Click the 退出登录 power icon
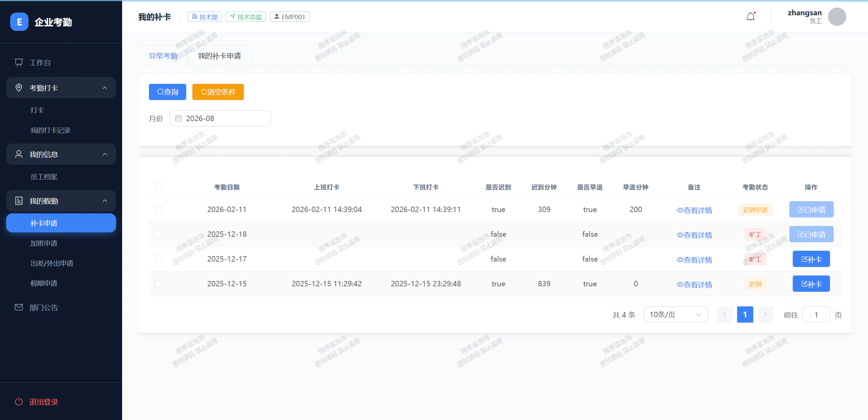This screenshot has width=868, height=420. (x=19, y=402)
